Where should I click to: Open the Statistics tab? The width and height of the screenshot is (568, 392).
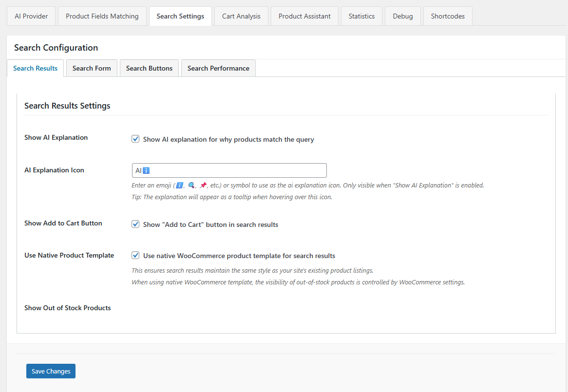pos(361,16)
